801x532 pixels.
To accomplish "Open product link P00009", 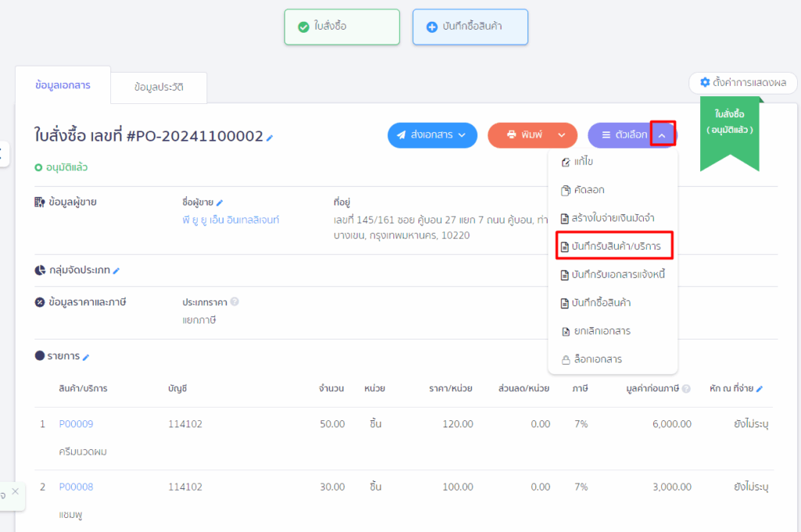I will pos(76,424).
